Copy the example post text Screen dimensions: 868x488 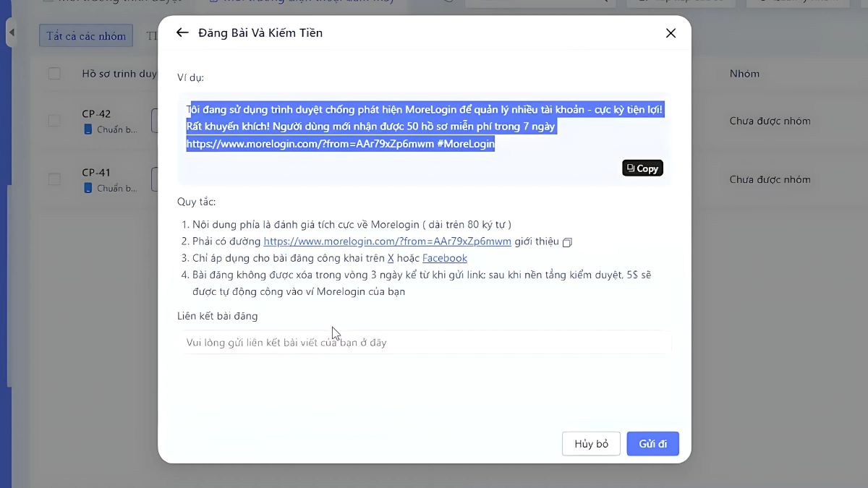[642, 168]
